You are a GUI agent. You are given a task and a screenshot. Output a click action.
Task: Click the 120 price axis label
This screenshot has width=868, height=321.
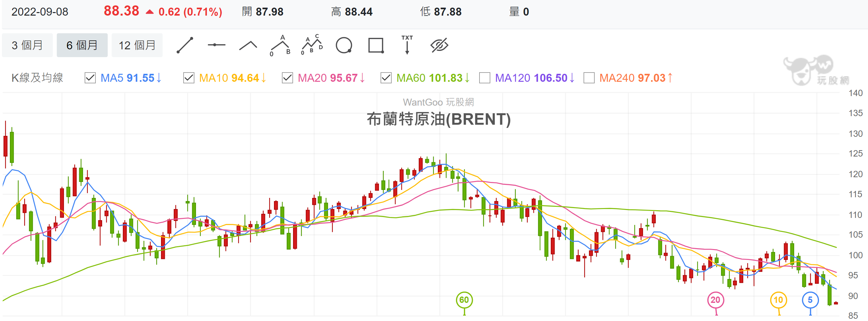pos(855,174)
